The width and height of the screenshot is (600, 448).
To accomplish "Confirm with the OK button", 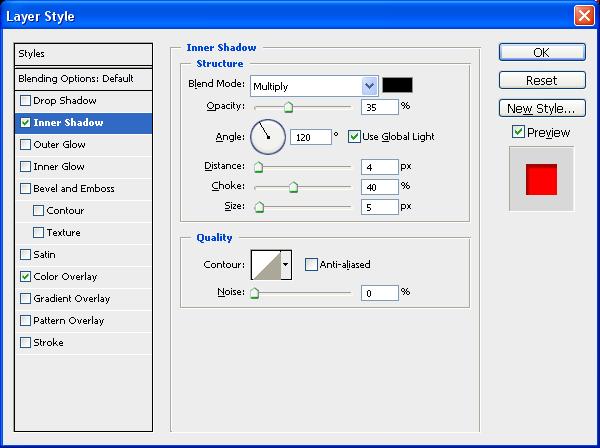I will [x=542, y=52].
